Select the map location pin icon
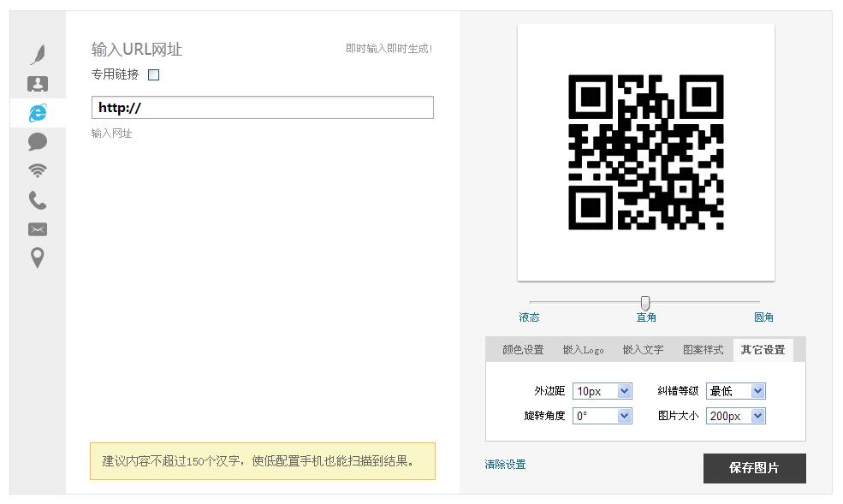The image size is (843, 504). [38, 258]
